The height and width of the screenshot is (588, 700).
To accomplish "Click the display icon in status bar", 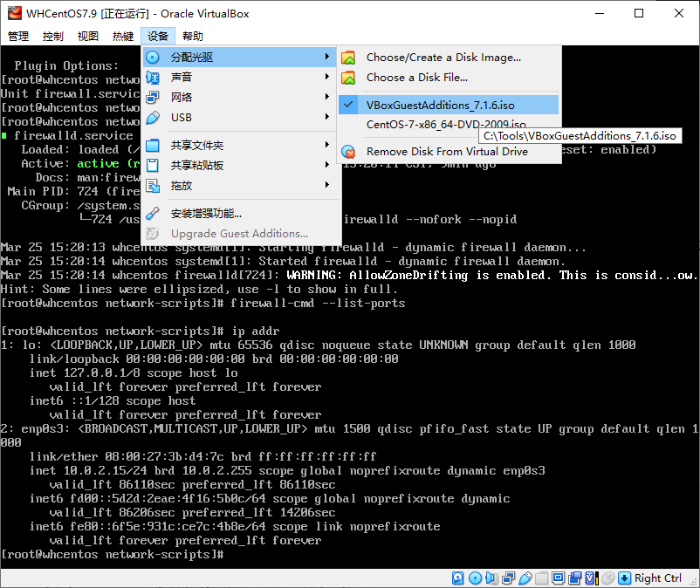I will (558, 578).
